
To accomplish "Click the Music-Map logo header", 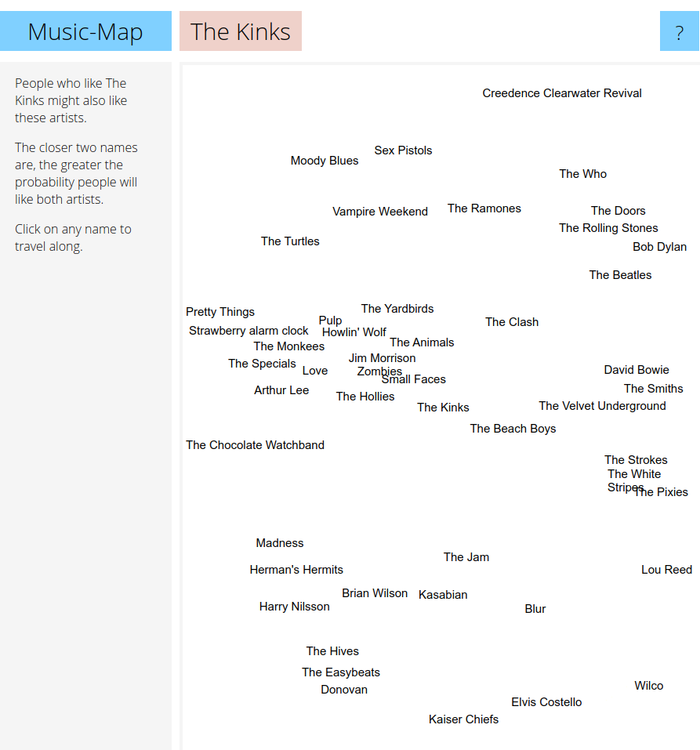I will (x=85, y=31).
